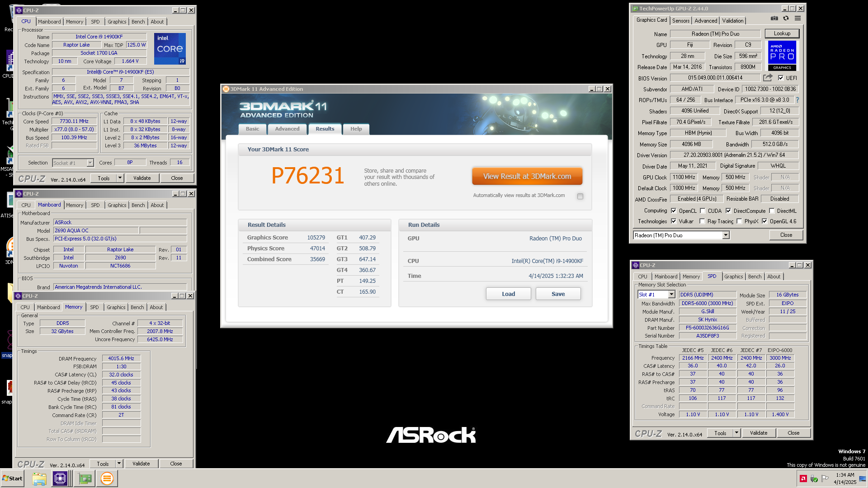
Task: Click the 3DMark 11 title bar icon
Action: [x=226, y=89]
